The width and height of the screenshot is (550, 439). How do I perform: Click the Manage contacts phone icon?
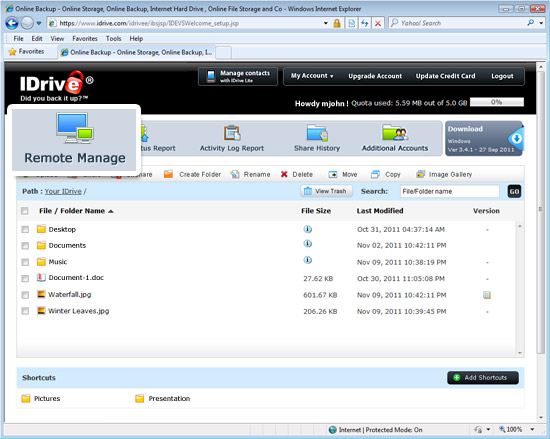point(211,76)
